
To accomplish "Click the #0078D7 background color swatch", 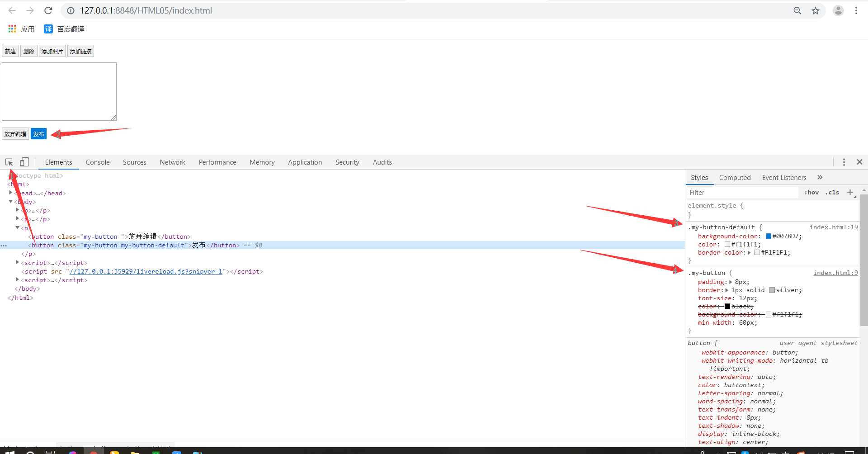I will coord(768,236).
